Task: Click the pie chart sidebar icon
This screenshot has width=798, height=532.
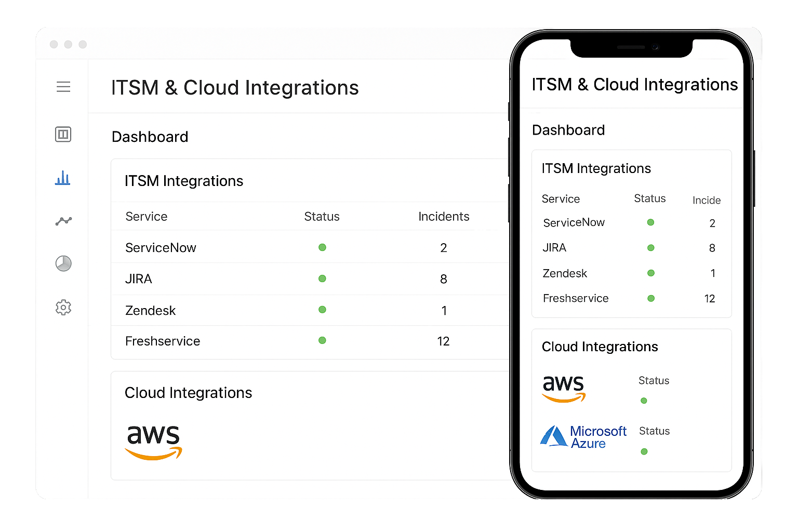Action: tap(63, 263)
